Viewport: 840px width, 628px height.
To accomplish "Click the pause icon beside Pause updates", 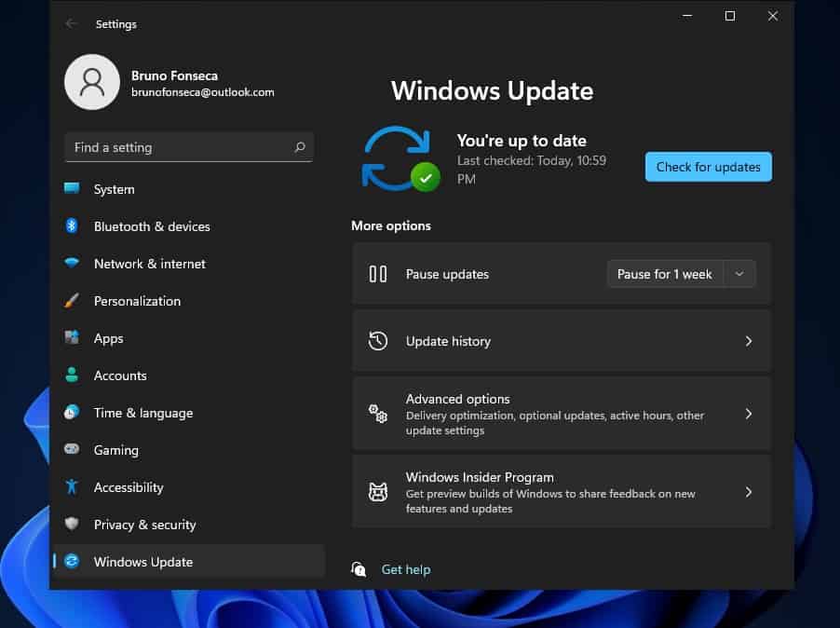I will (378, 274).
